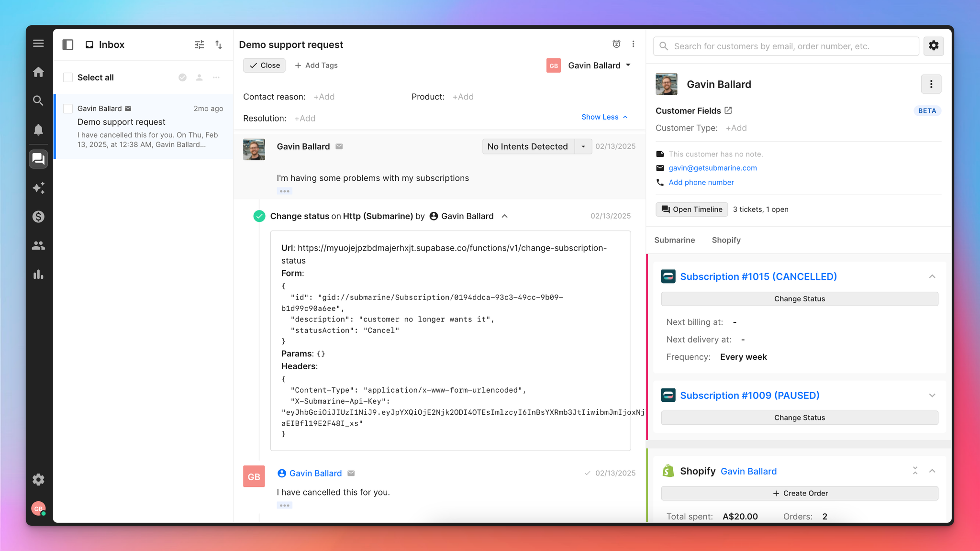
Task: Open the AI assistant sparkles icon
Action: pos(38,187)
